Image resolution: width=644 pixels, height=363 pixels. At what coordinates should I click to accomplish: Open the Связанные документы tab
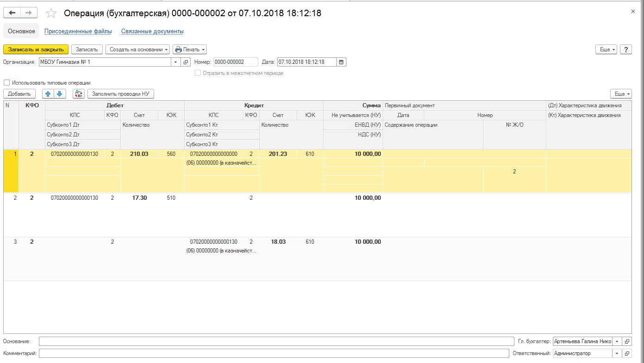point(152,31)
